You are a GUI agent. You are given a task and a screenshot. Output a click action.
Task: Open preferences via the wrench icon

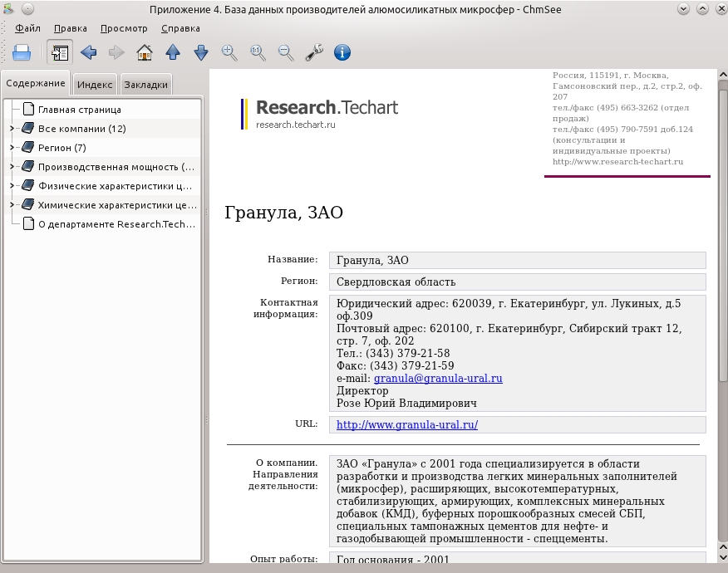[314, 52]
